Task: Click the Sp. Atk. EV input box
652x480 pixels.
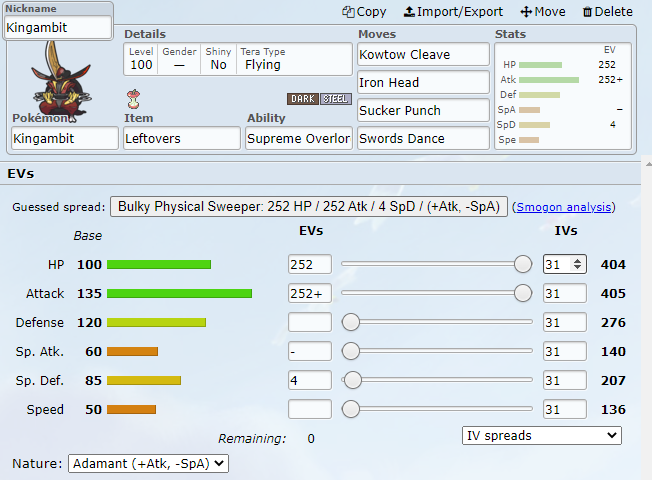Action: [x=310, y=351]
